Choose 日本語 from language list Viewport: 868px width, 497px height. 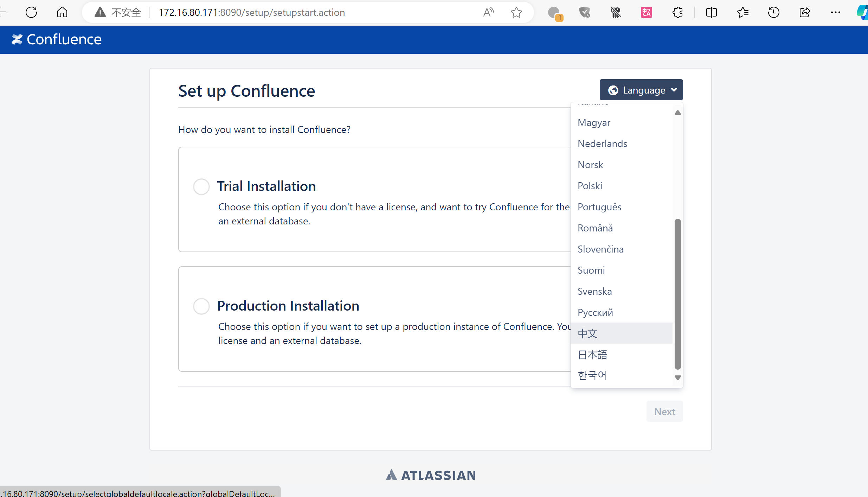621,355
